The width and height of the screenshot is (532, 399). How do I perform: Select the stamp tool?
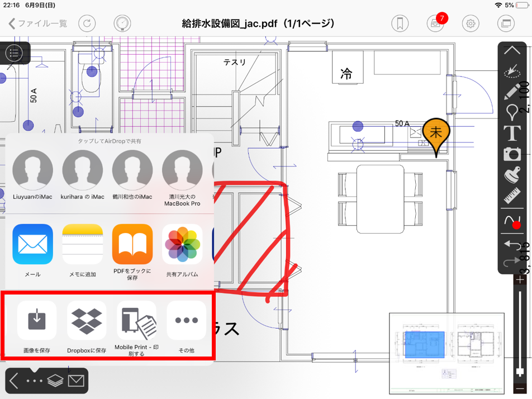tap(512, 175)
